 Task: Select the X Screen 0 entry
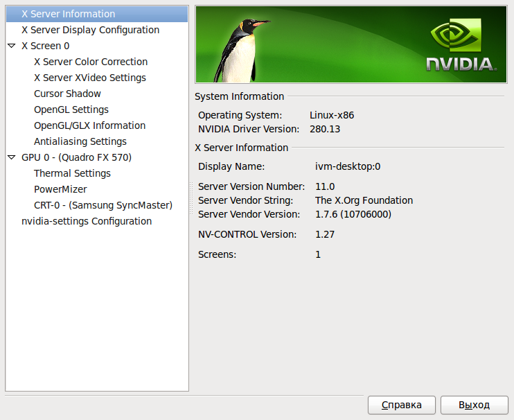click(x=45, y=46)
